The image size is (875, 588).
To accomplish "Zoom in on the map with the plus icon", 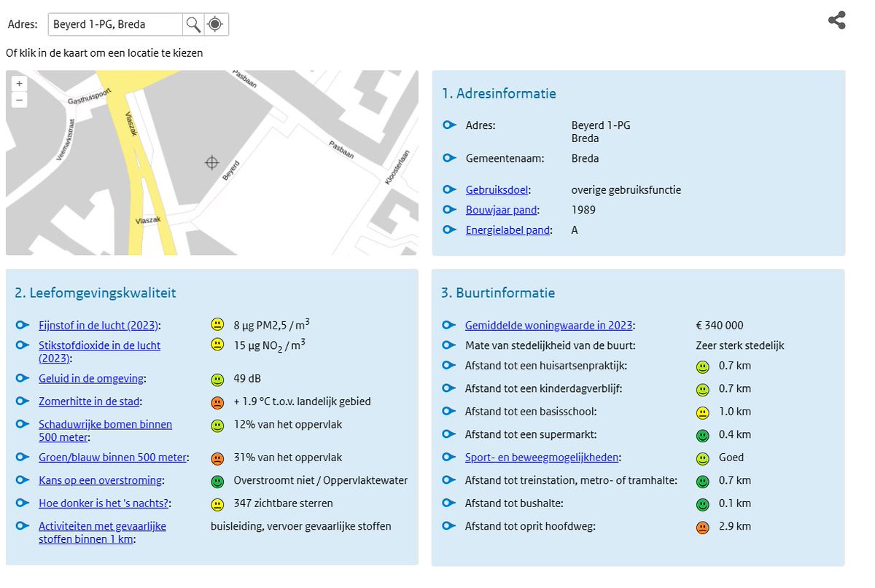I will pos(19,84).
